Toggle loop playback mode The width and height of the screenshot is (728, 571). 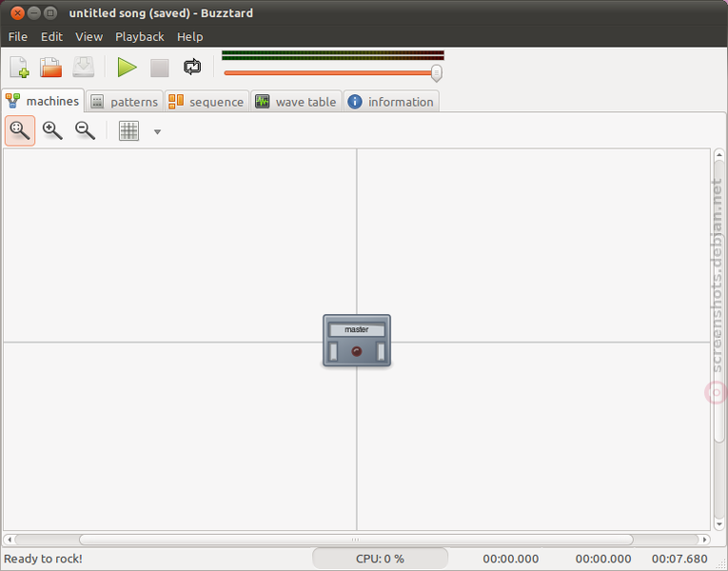tap(192, 67)
